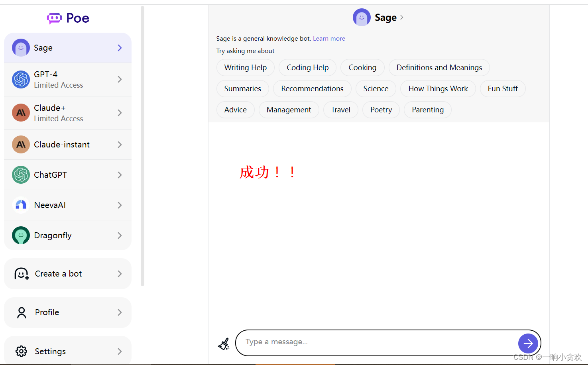
Task: Choose the Travel suggestion
Action: tap(341, 110)
